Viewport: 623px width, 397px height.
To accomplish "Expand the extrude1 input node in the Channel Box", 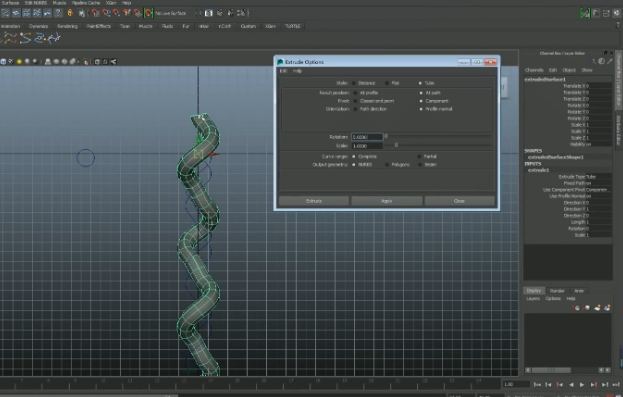I will (538, 170).
